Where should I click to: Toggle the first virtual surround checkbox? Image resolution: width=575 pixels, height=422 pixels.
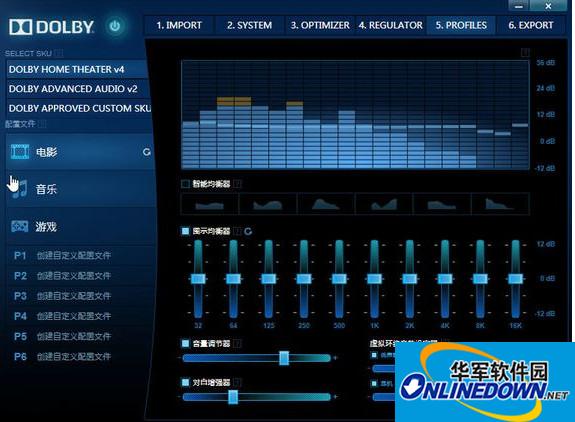[374, 355]
